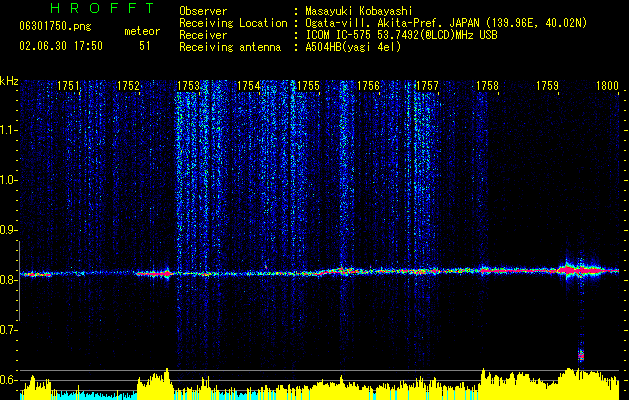Click the meteor label
This screenshot has height=400, width=629.
click(x=142, y=31)
